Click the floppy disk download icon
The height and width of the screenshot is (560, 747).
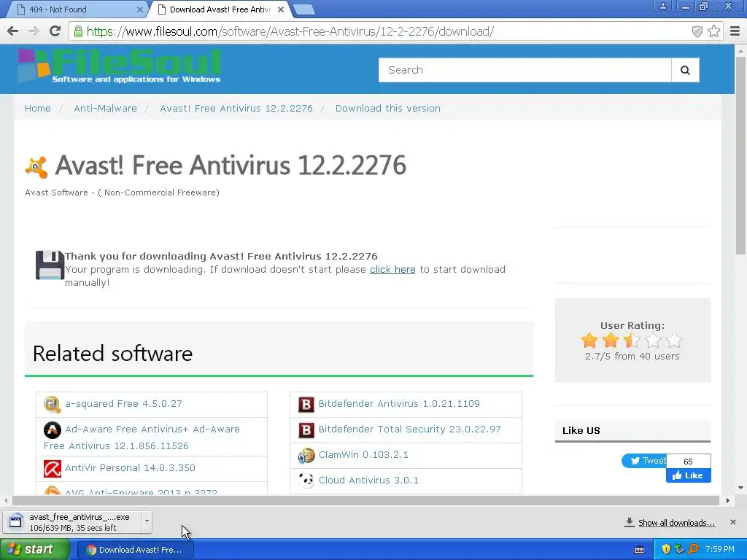pyautogui.click(x=50, y=265)
